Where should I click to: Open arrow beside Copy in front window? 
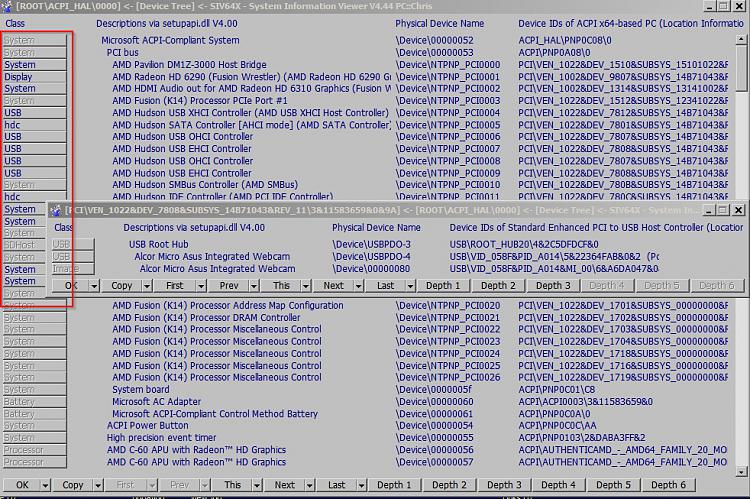click(147, 286)
